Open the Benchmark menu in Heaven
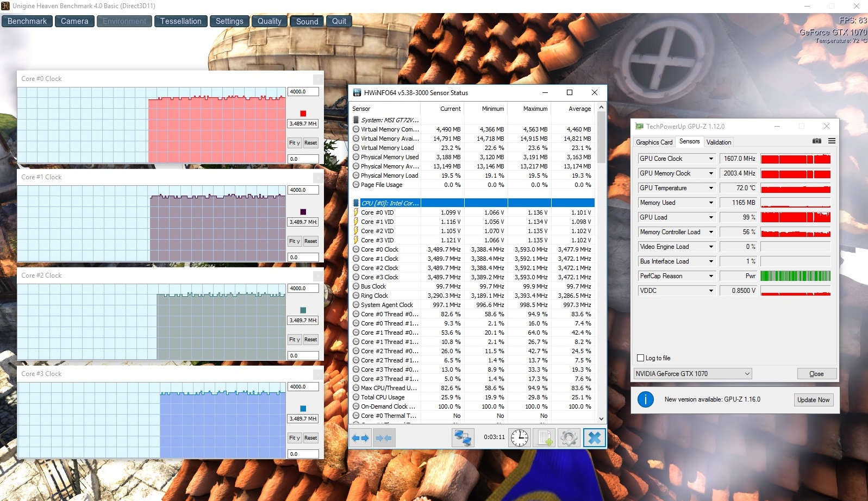The image size is (868, 501). click(27, 21)
